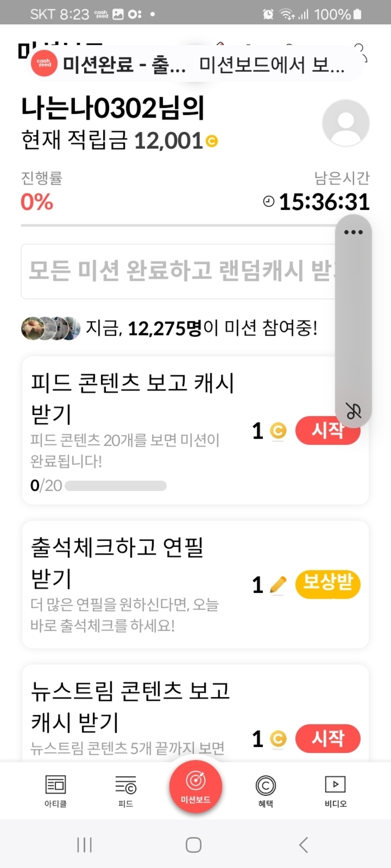Tap the 모든 미션 완료하고 랜덤캐시 banner
This screenshot has width=391, height=868.
pos(179,271)
